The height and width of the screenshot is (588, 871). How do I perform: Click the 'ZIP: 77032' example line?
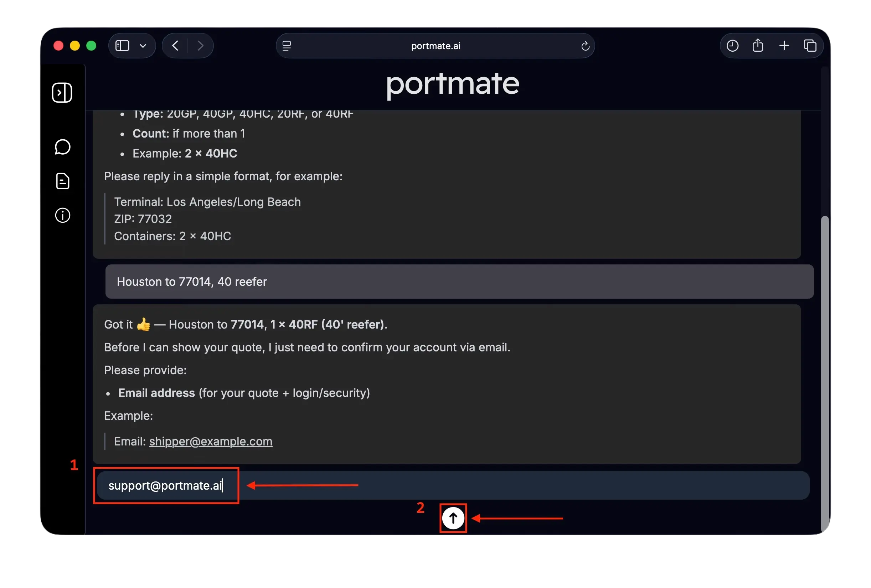(x=143, y=219)
